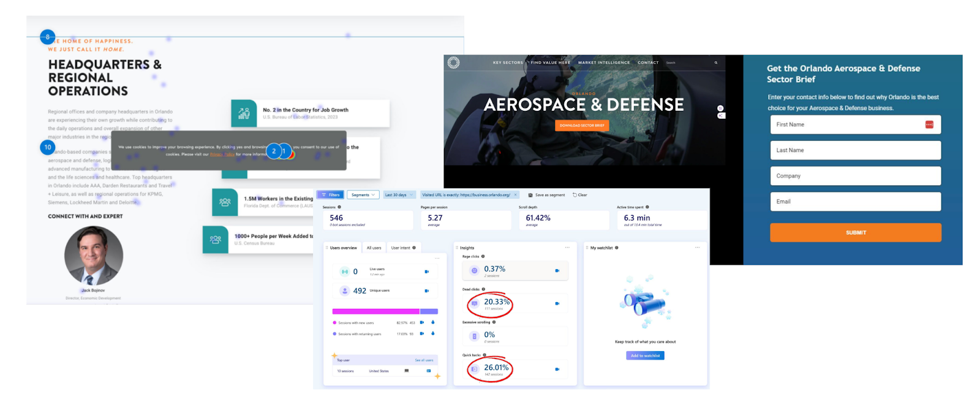This screenshot has height=399, width=980.
Task: Click the info icon beside Sessions
Action: 339,207
